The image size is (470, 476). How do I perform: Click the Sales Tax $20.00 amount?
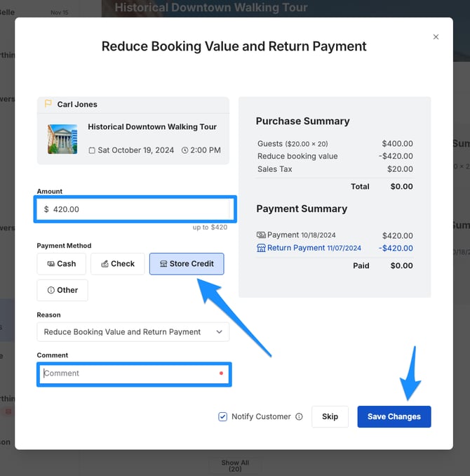[x=400, y=169]
